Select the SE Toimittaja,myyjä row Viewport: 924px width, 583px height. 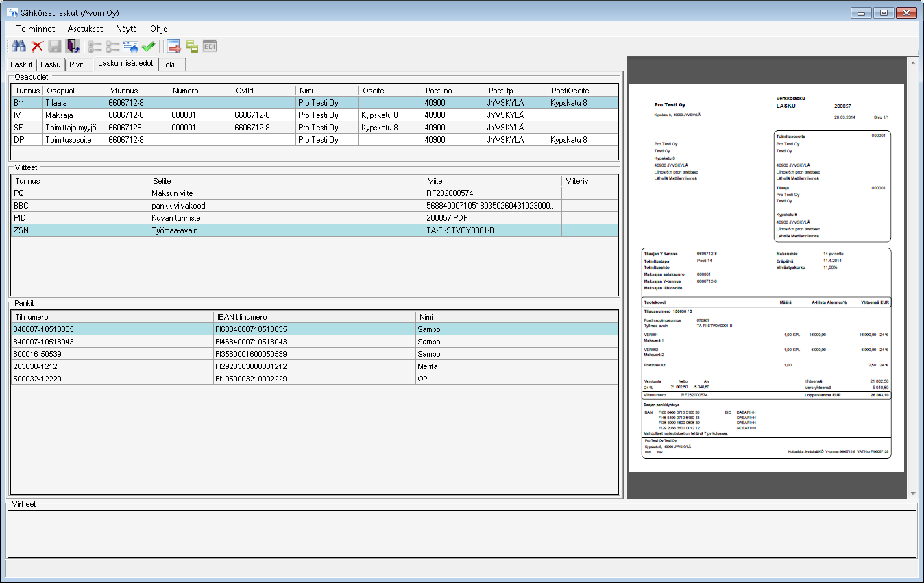pos(314,127)
